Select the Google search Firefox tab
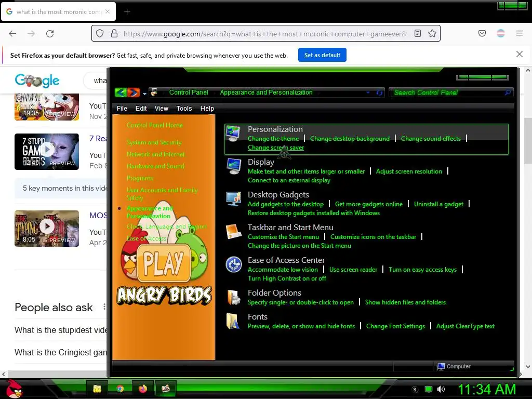The height and width of the screenshot is (399, 532). (58, 11)
